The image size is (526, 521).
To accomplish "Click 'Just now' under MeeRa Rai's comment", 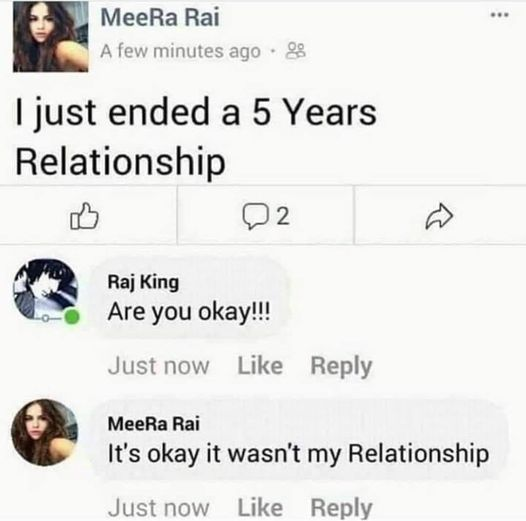I will [159, 508].
